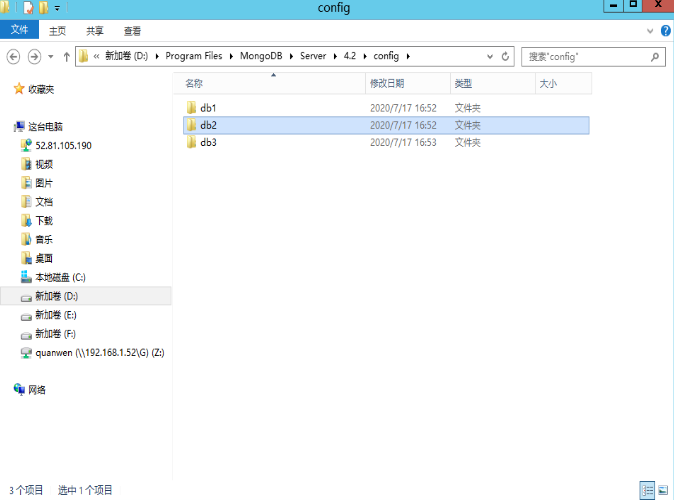Click the search magnifier icon

(x=655, y=57)
